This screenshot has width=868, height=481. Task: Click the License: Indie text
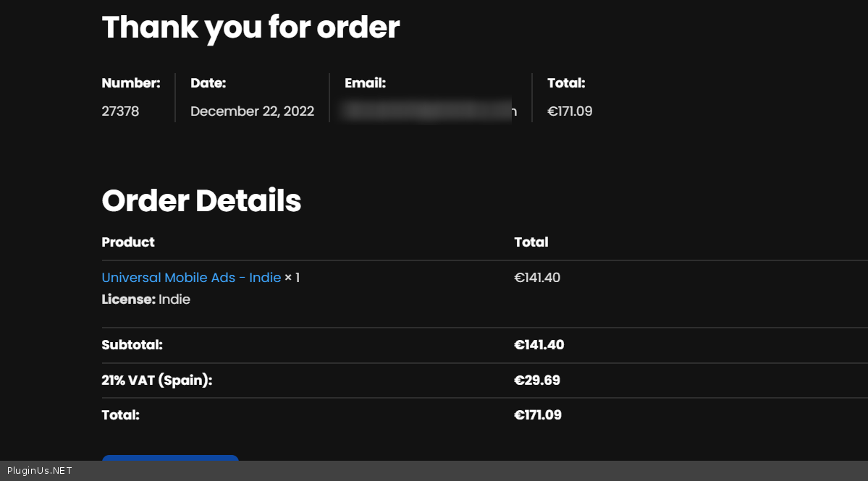(x=146, y=299)
